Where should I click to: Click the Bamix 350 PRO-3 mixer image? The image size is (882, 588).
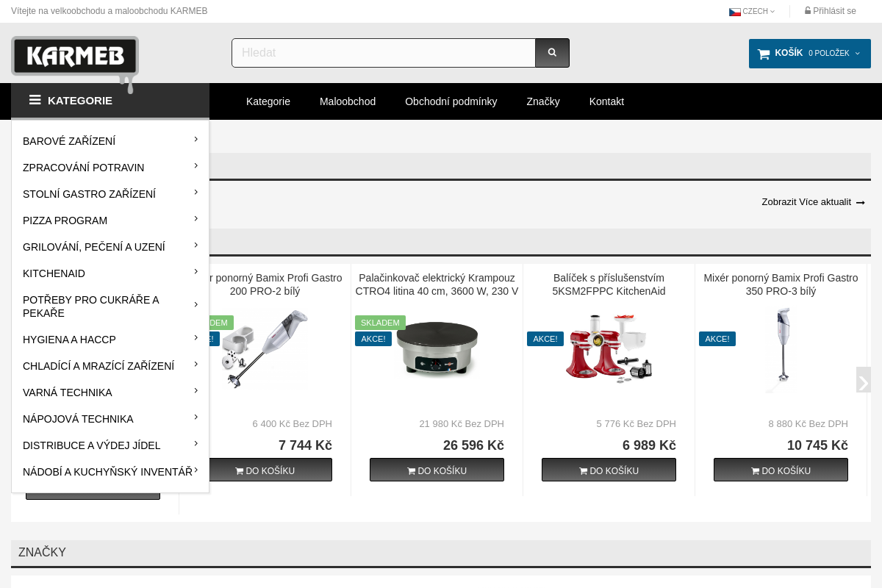point(782,351)
